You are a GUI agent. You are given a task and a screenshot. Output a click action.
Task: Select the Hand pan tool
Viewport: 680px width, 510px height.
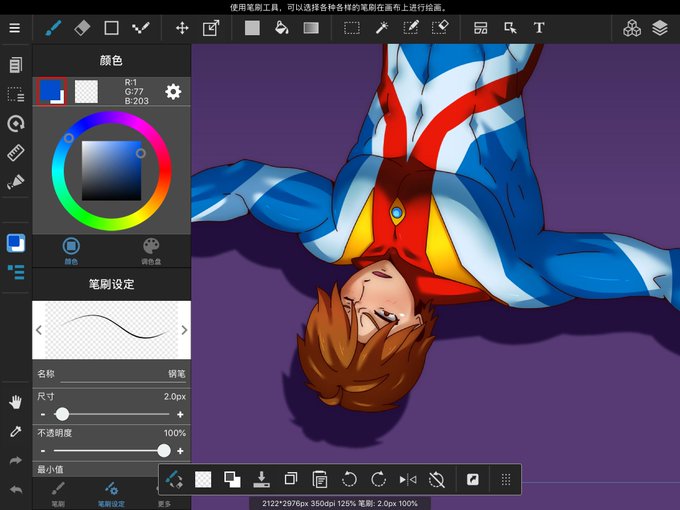[16, 402]
